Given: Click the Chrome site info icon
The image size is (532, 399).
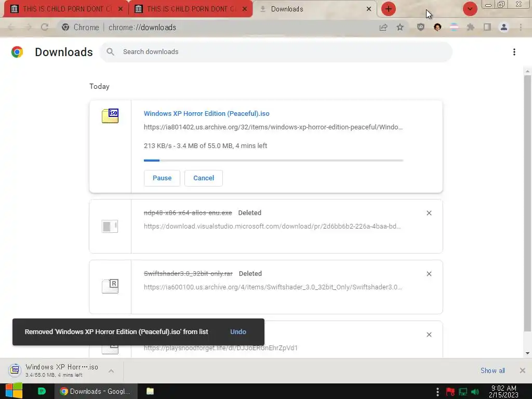Looking at the screenshot, I should [65, 27].
